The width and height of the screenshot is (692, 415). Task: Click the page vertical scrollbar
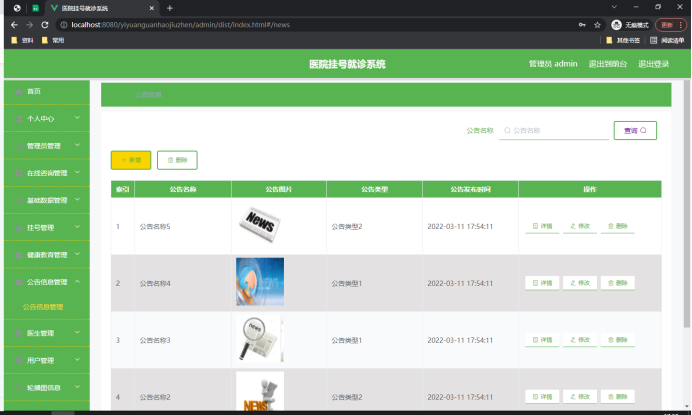coord(687,204)
